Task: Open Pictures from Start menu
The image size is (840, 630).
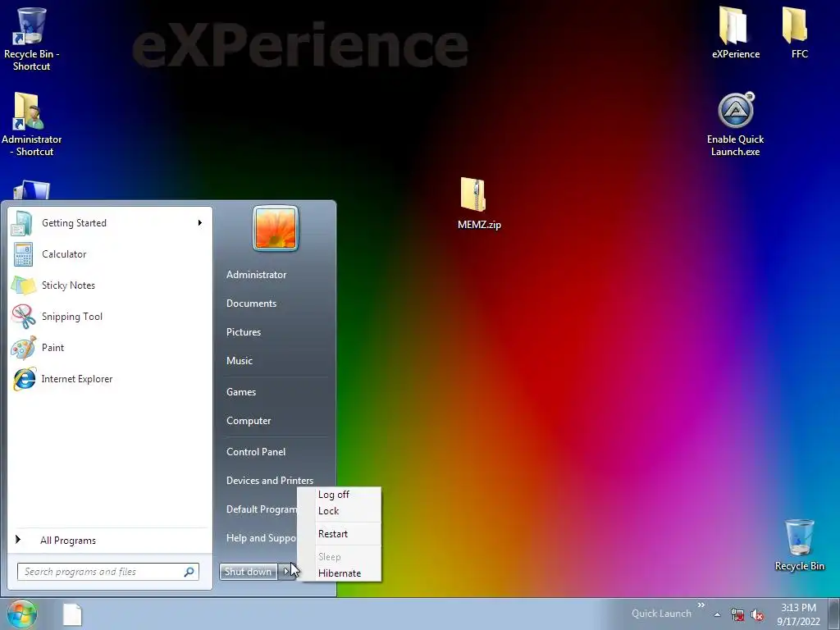Action: [243, 332]
